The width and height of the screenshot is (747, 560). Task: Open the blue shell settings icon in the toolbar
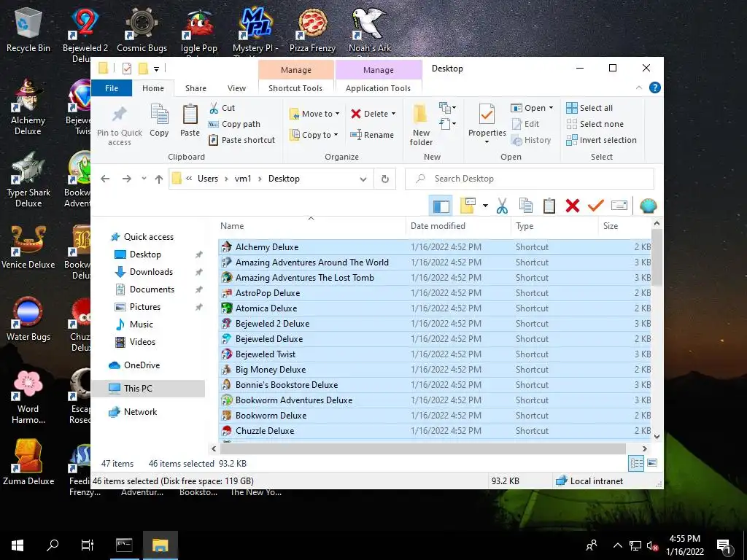pyautogui.click(x=648, y=206)
